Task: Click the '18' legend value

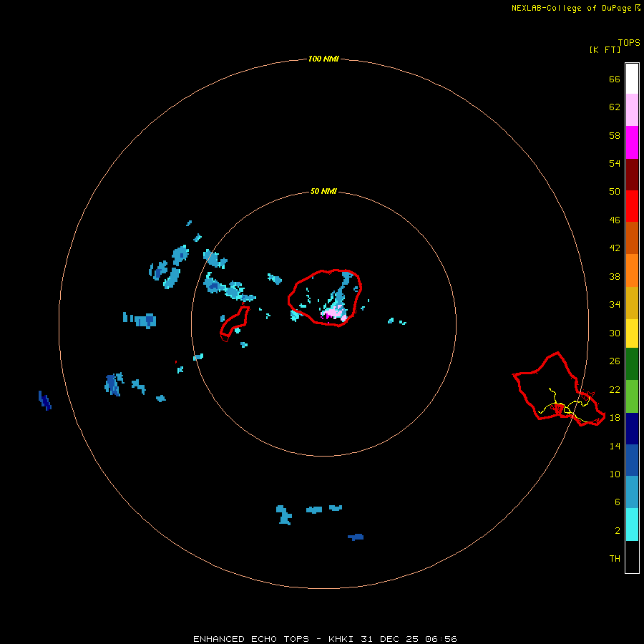Action: [615, 417]
